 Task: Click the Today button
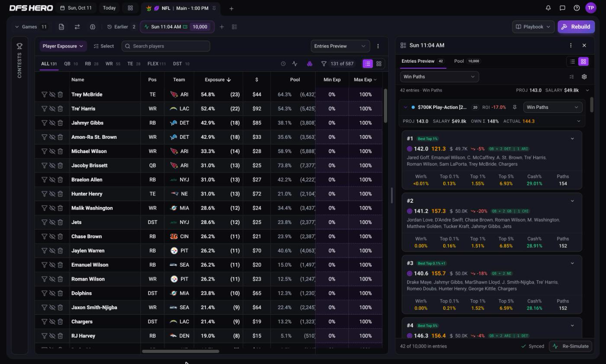[109, 8]
